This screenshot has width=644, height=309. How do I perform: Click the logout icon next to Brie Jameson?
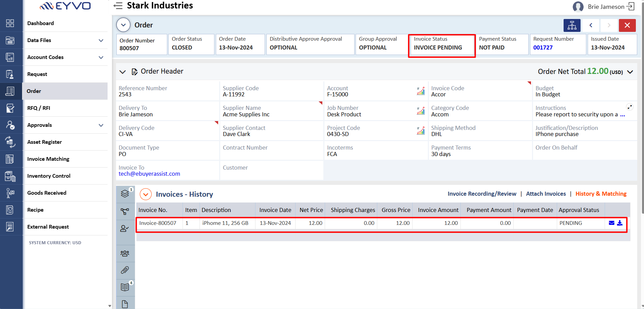[630, 6]
